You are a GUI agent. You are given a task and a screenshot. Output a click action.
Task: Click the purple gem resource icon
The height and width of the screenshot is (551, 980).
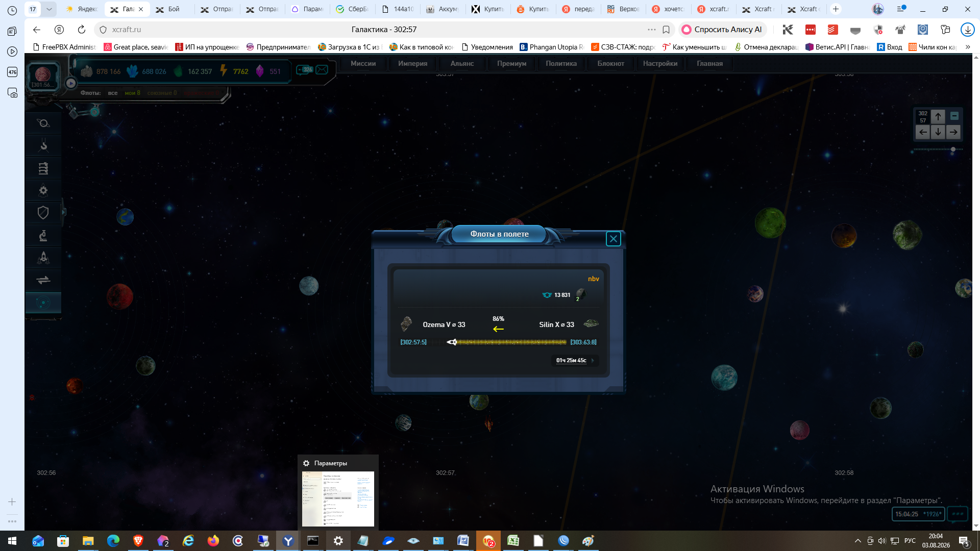pyautogui.click(x=260, y=71)
